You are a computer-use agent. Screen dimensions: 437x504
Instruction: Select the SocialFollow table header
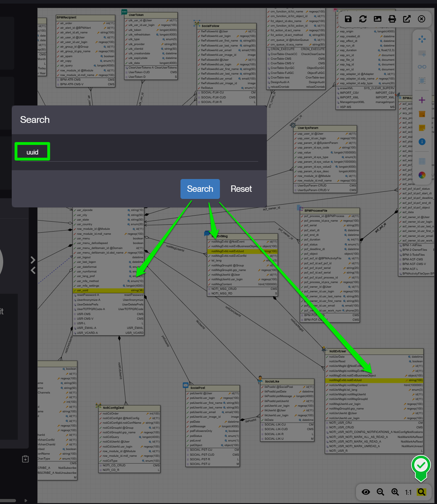227,26
